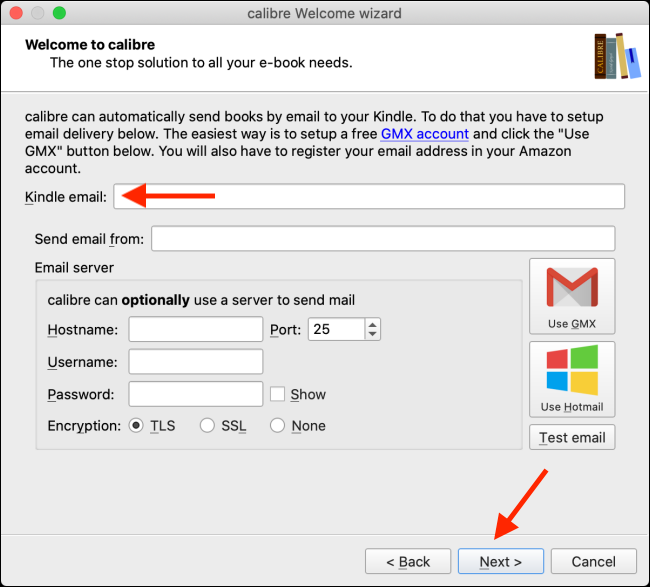Click the Test email button
Screen dimensions: 650x587
coord(572,437)
